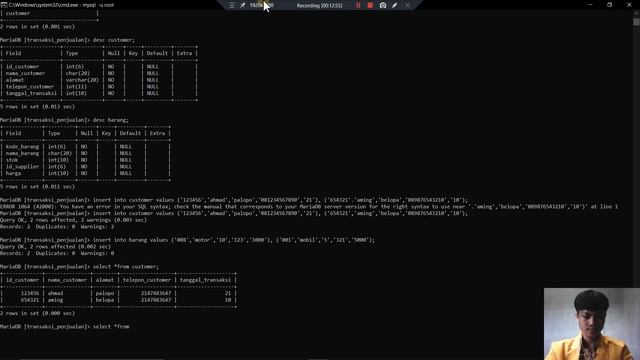Click the Recording timer label

(319, 5)
